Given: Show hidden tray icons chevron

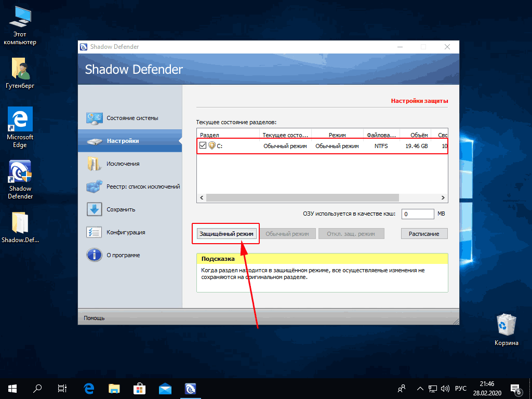Looking at the screenshot, I should tap(420, 389).
